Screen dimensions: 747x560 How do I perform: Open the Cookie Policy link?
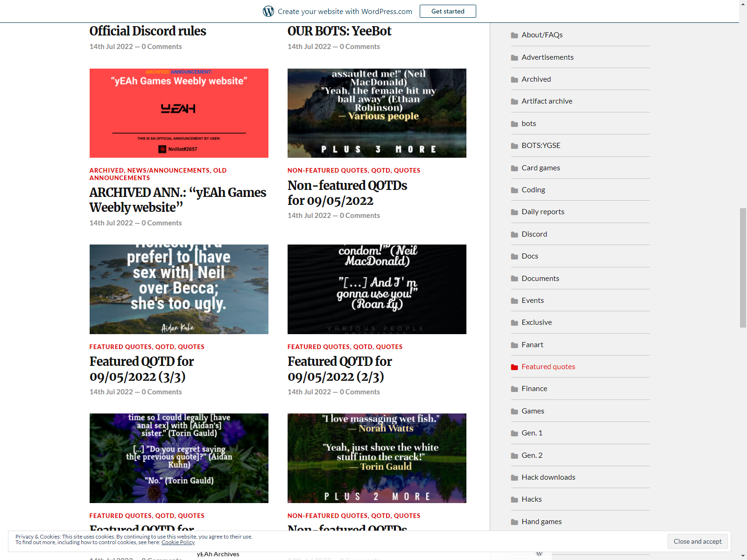click(x=178, y=542)
